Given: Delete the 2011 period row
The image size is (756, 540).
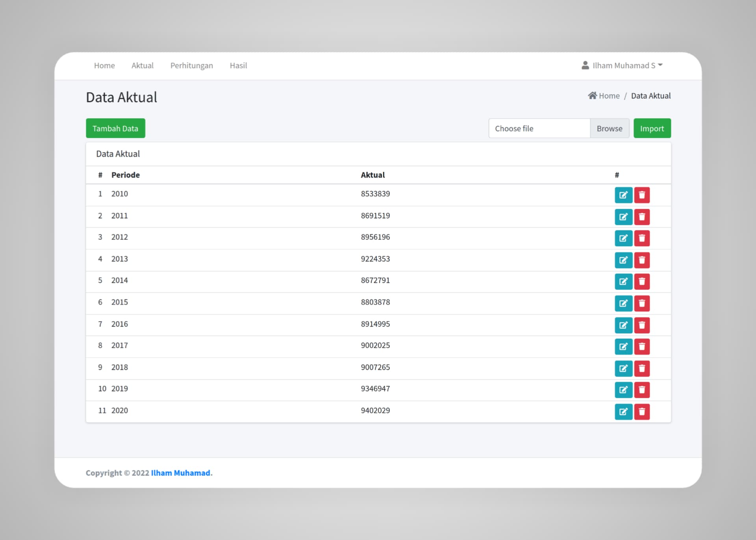Looking at the screenshot, I should pos(642,217).
